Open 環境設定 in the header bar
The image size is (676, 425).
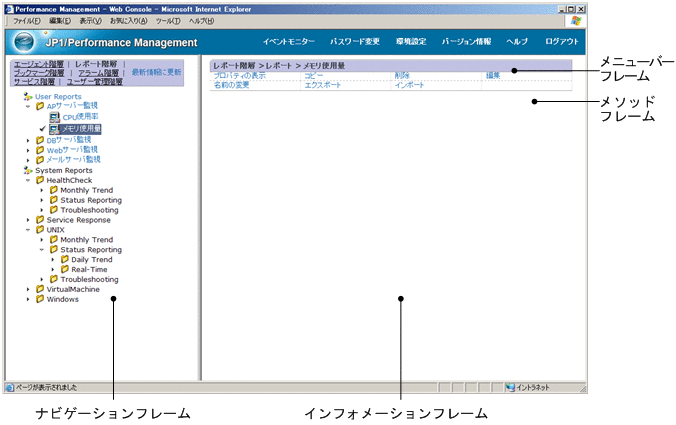[x=411, y=41]
